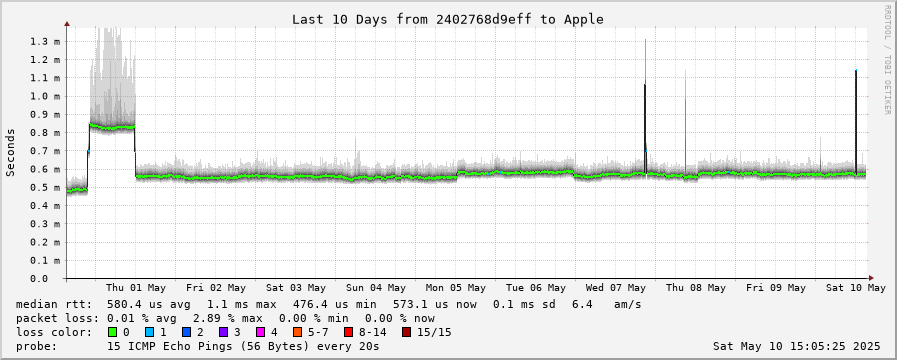Click the 'median rtt' statistics line
The image size is (897, 360).
(x=329, y=304)
